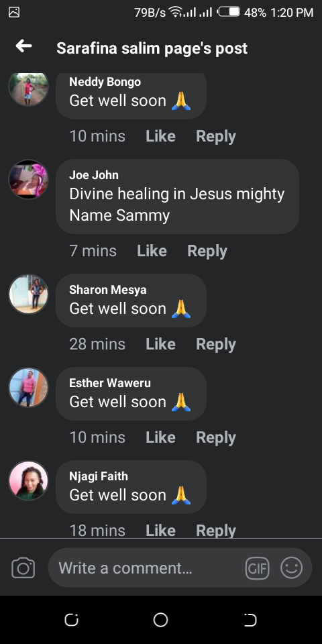Reply to Joe John's comment

[207, 251]
